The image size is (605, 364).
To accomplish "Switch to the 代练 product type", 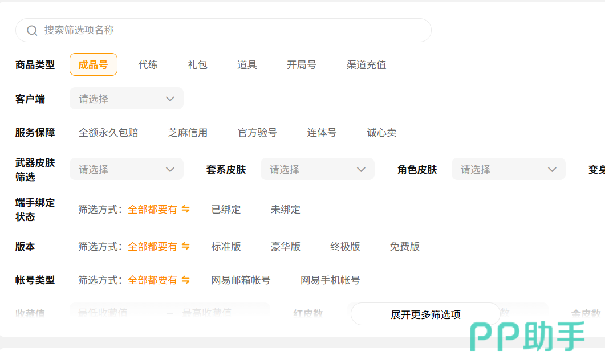I will (148, 65).
